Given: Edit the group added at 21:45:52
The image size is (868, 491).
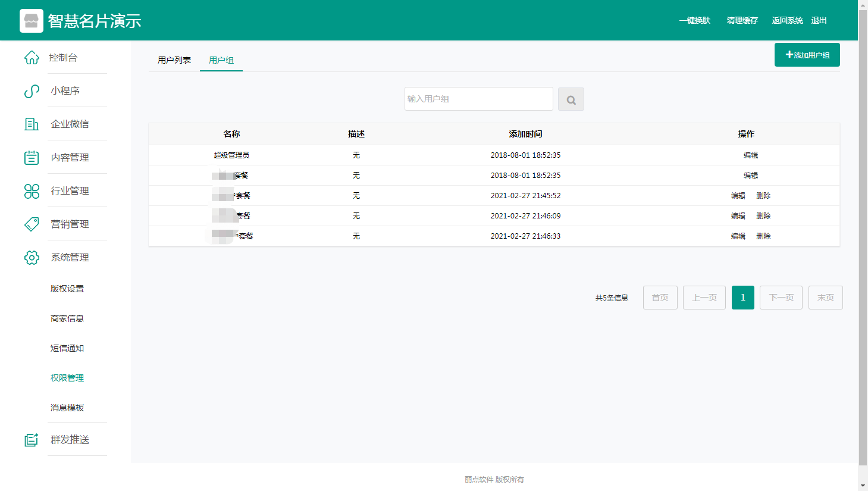Looking at the screenshot, I should [x=738, y=196].
